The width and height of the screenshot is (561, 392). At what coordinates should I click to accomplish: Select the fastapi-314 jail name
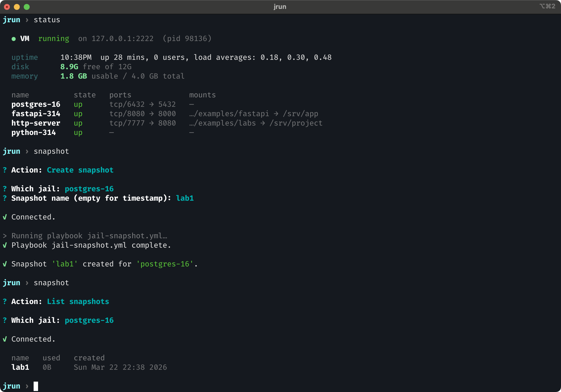click(36, 114)
